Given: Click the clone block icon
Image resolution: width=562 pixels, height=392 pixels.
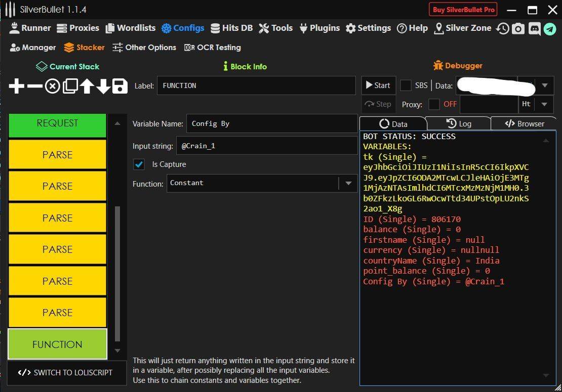Looking at the screenshot, I should tap(70, 86).
